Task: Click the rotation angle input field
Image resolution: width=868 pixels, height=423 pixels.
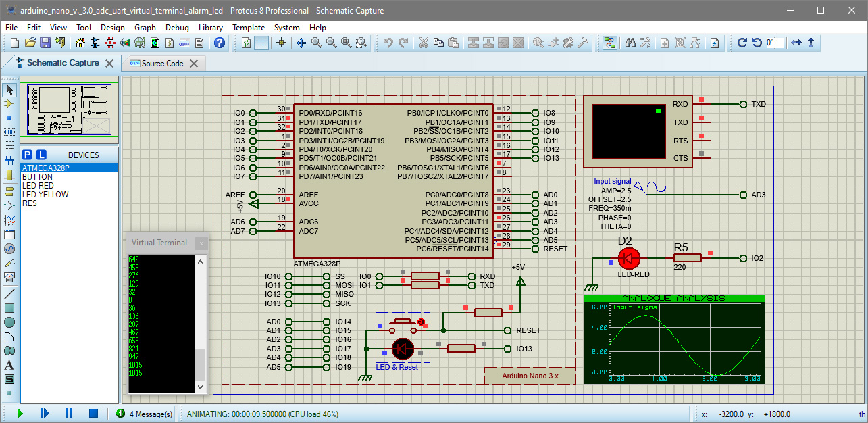Action: click(774, 43)
